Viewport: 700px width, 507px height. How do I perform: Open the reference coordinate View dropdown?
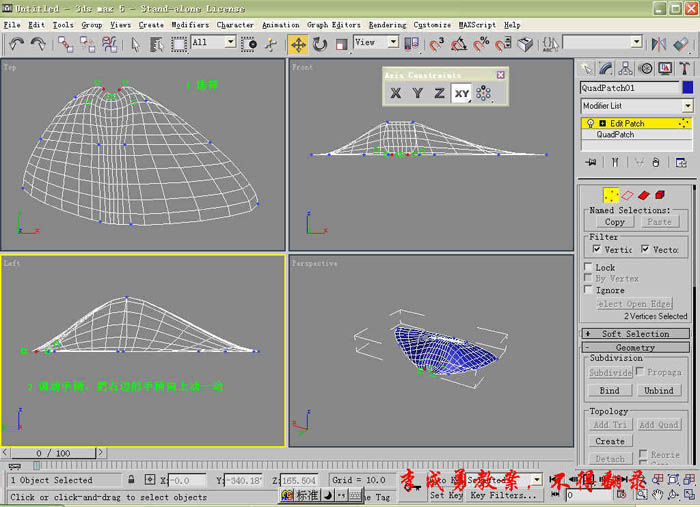393,42
